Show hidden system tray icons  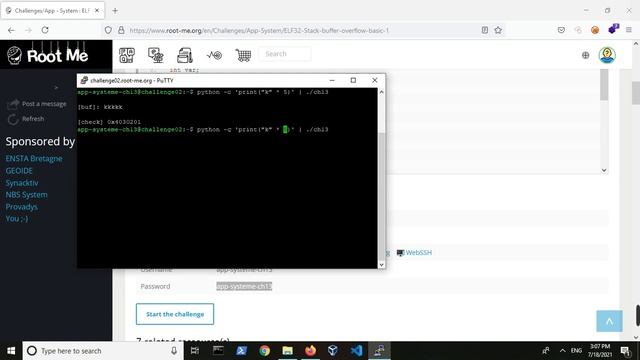coord(562,351)
